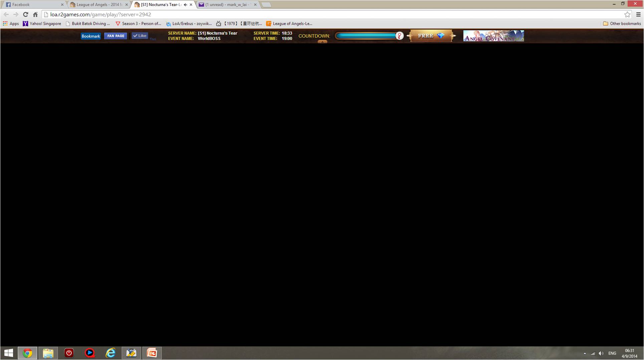
Task: Click the countdown progress bar
Action: 366,36
